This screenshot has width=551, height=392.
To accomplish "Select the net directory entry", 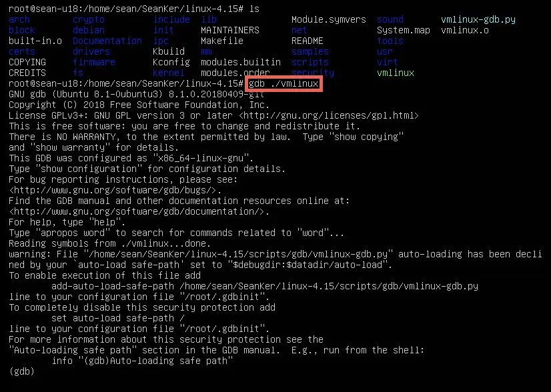I will pyautogui.click(x=300, y=30).
